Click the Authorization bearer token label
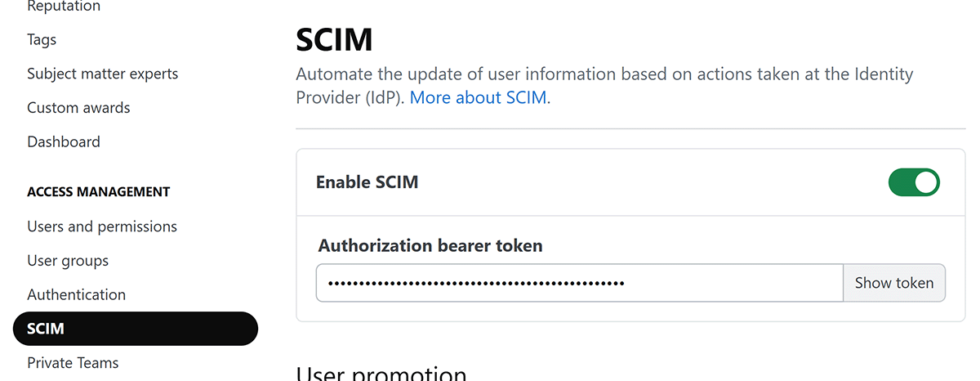980x381 pixels. (x=430, y=245)
